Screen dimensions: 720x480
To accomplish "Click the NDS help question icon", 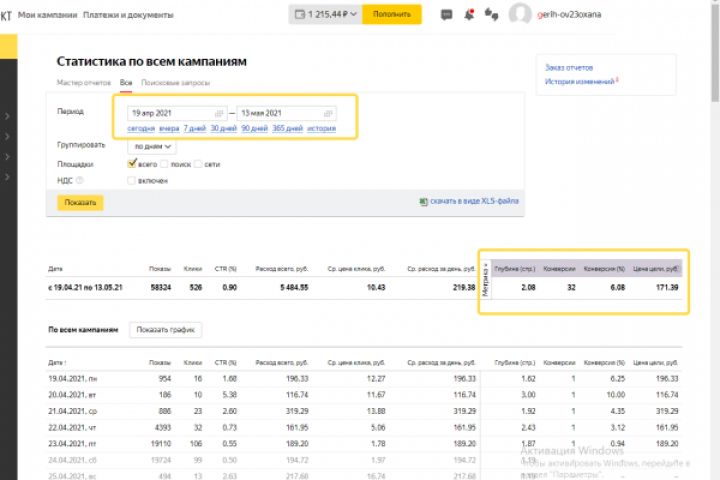I will click(x=80, y=180).
